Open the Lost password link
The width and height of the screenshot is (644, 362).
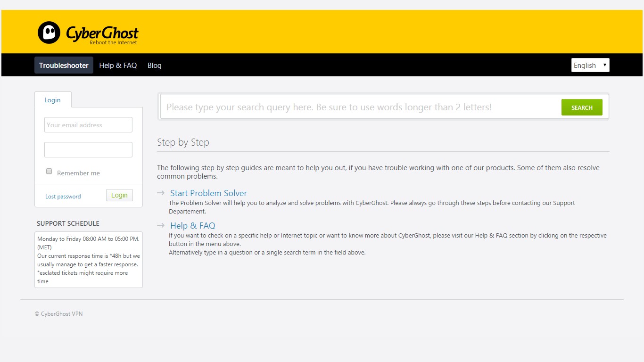pos(63,197)
